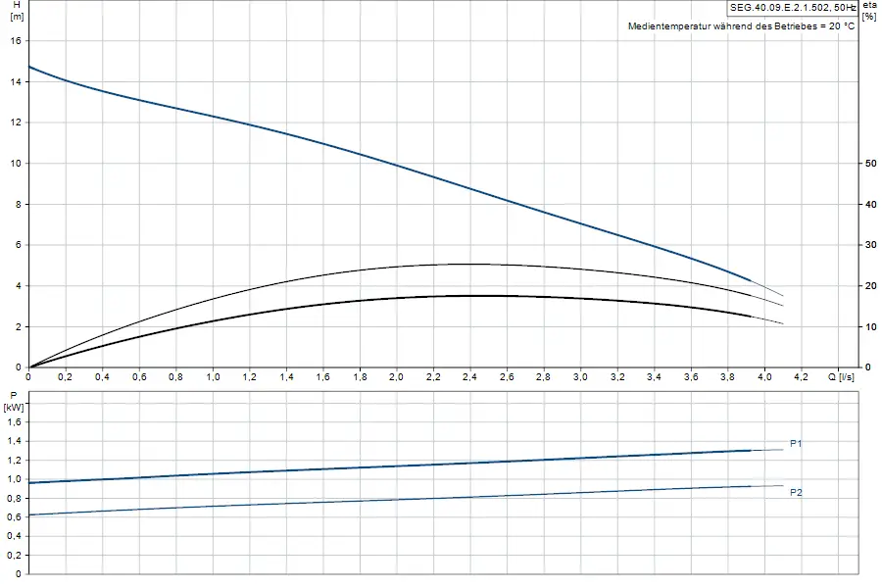Image resolution: width=882 pixels, height=588 pixels.
Task: Click the 0,6 tick on the power axis
Action: click(x=15, y=517)
